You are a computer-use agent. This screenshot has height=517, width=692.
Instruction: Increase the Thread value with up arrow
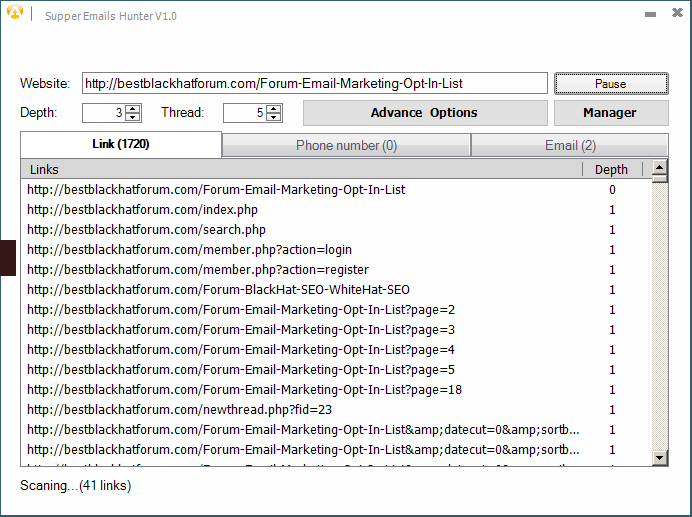[x=274, y=109]
